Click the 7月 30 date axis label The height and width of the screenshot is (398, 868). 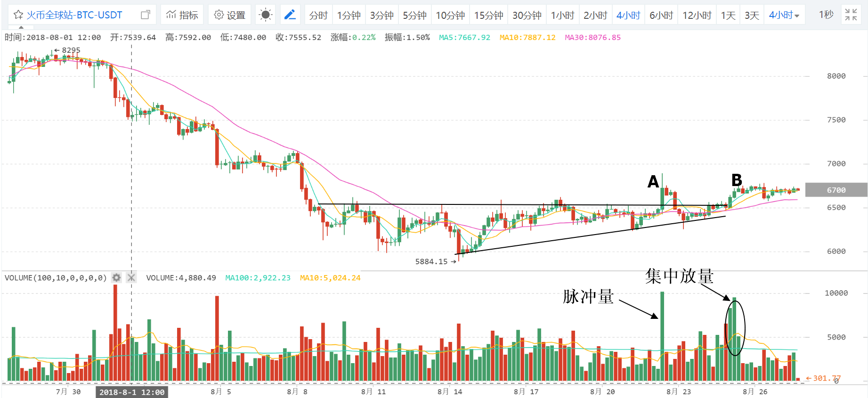coord(68,391)
